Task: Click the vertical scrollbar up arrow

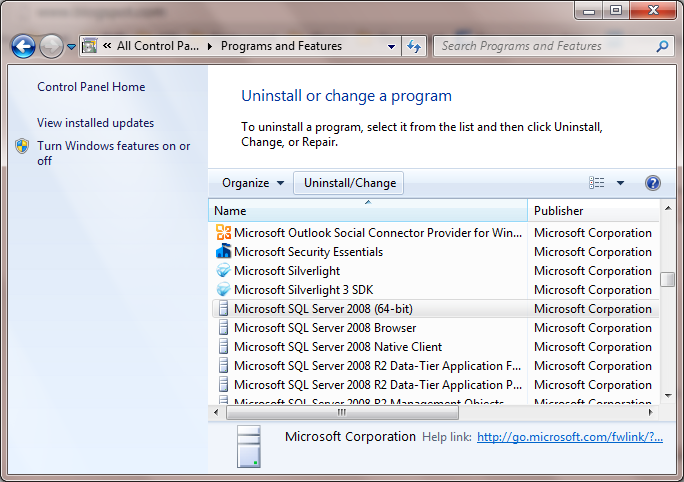Action: tap(668, 209)
